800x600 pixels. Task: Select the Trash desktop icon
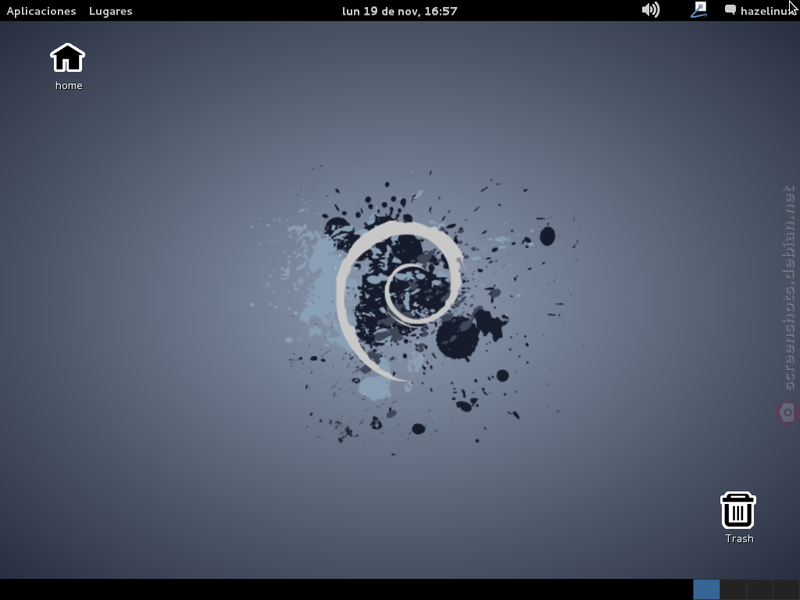pos(738,510)
